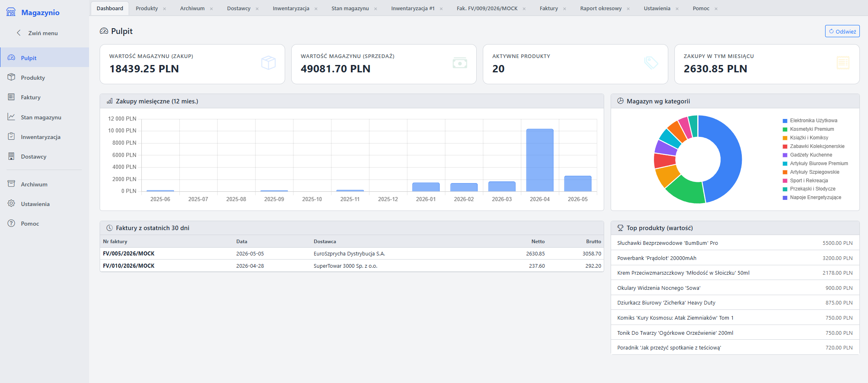Image resolution: width=868 pixels, height=383 pixels.
Task: Click the banknote icon in Wartość magazynu (sprzedaż) card
Action: point(460,63)
